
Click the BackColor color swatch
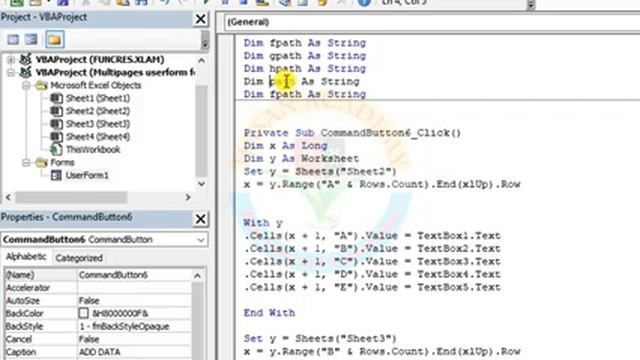(x=83, y=313)
